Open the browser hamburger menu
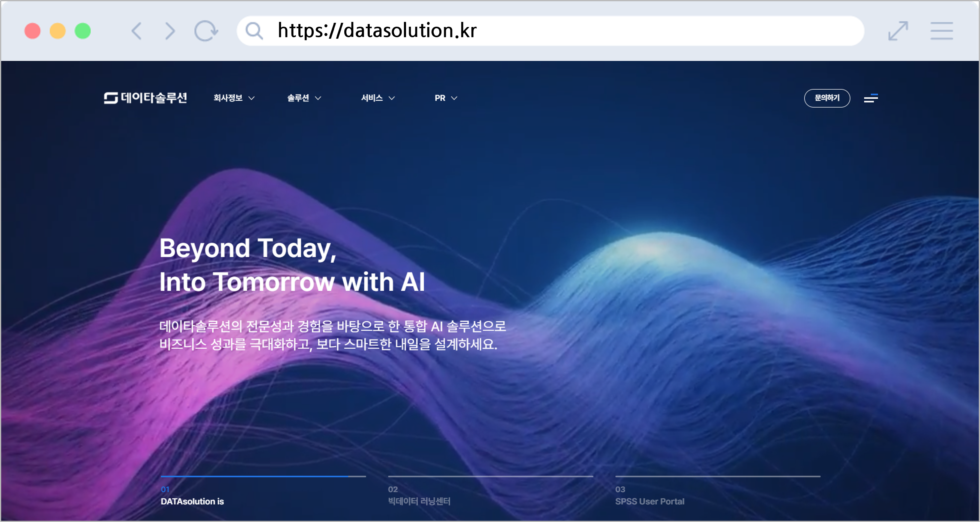This screenshot has height=522, width=980. coord(942,31)
